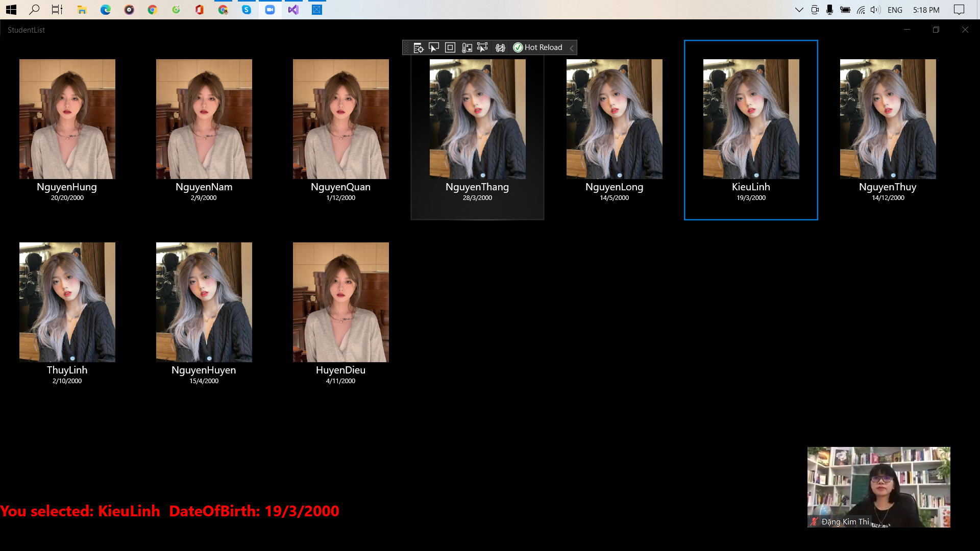
Task: Switch to Zoom in the taskbar
Action: pyautogui.click(x=270, y=10)
